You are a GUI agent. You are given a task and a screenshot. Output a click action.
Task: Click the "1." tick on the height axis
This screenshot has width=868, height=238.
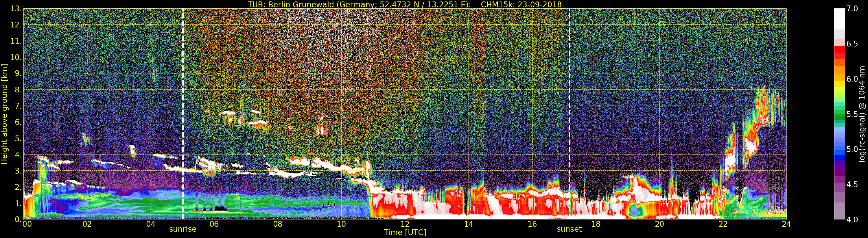coord(18,203)
